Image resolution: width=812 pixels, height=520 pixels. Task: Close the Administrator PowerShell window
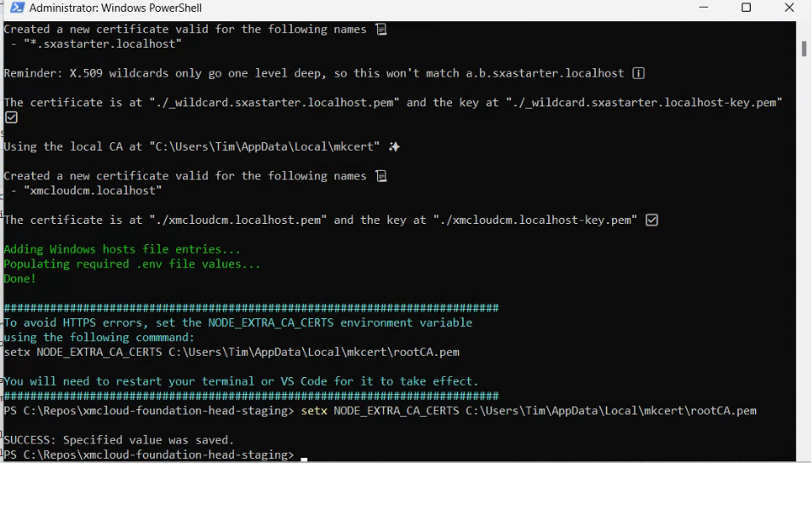(x=788, y=9)
